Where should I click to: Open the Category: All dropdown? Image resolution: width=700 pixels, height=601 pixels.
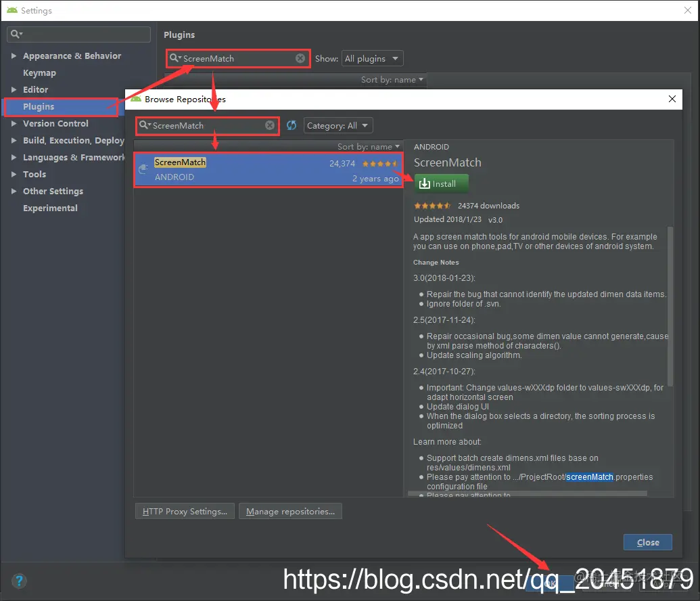(338, 126)
